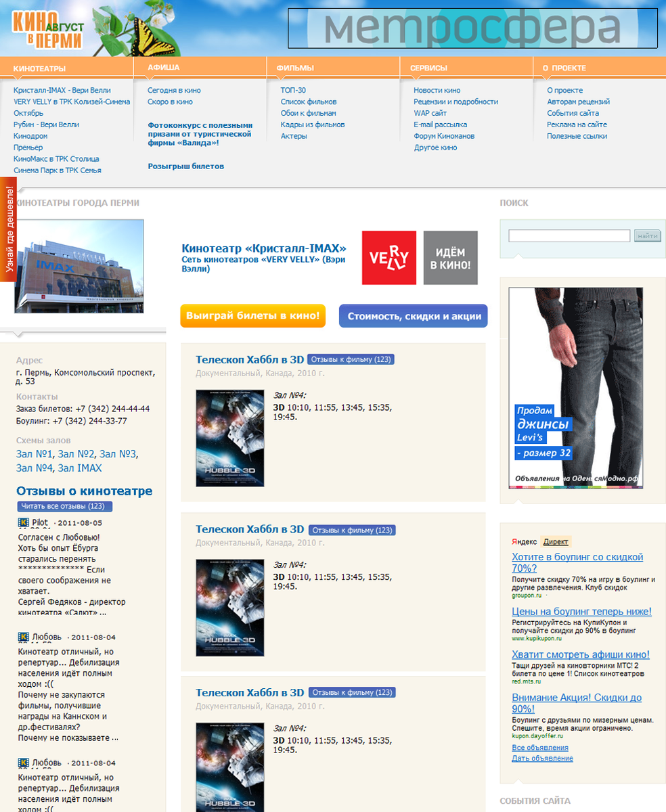Click Выиграй билеты в кино button
Image resolution: width=666 pixels, height=812 pixels.
tap(253, 316)
